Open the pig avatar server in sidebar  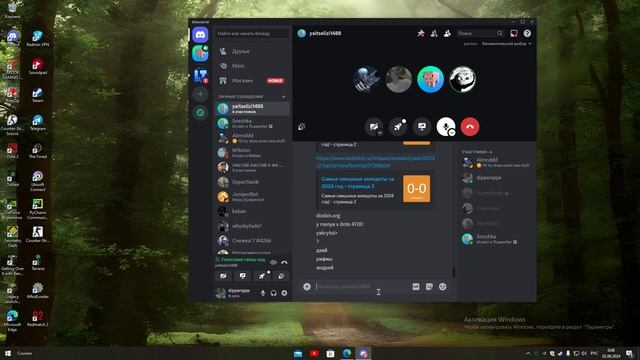[x=200, y=53]
